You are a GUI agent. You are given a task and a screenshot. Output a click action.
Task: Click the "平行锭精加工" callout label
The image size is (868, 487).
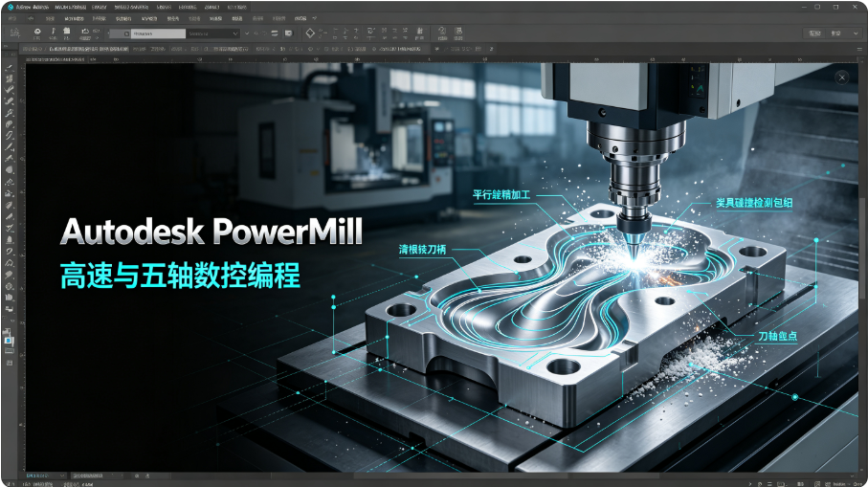501,195
